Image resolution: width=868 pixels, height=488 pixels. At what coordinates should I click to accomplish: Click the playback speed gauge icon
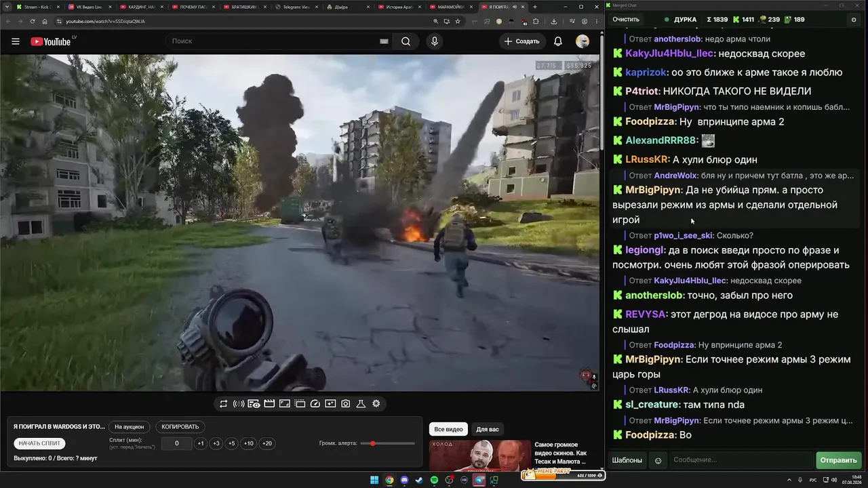pyautogui.click(x=315, y=404)
